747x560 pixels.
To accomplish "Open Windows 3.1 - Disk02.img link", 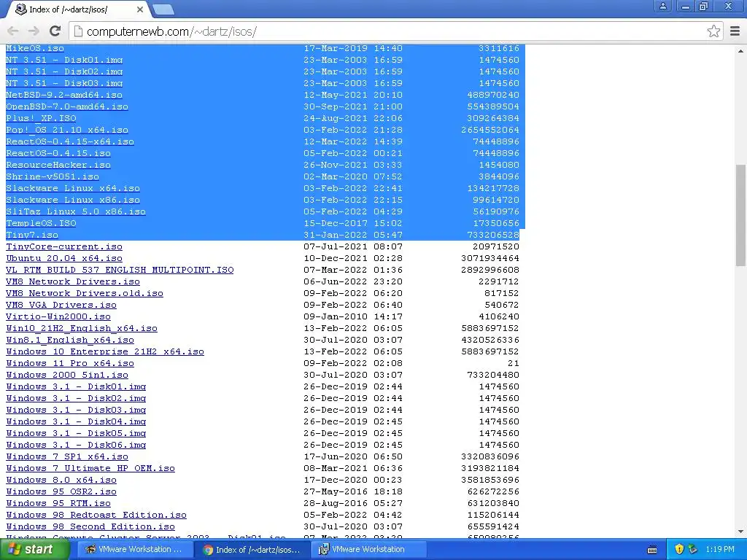I will pos(76,398).
